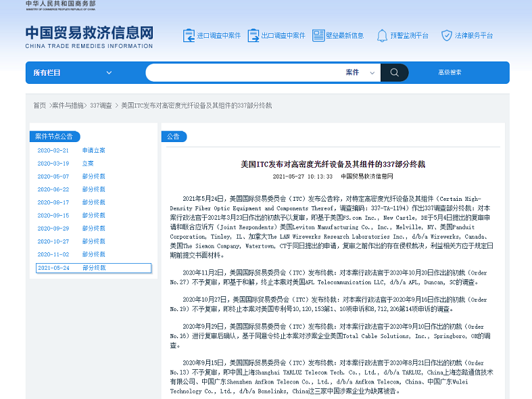Go to 337调查 breadcrumb
The image size is (532, 399).
click(101, 105)
